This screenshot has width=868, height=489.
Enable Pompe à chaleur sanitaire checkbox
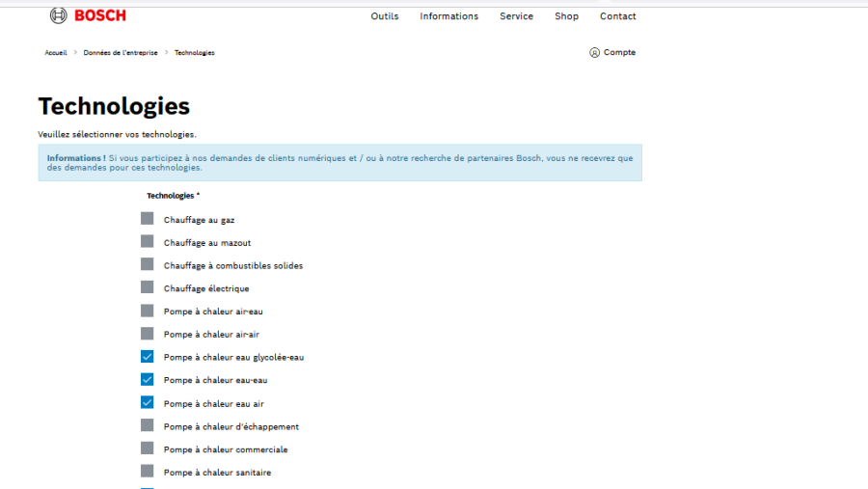[147, 472]
